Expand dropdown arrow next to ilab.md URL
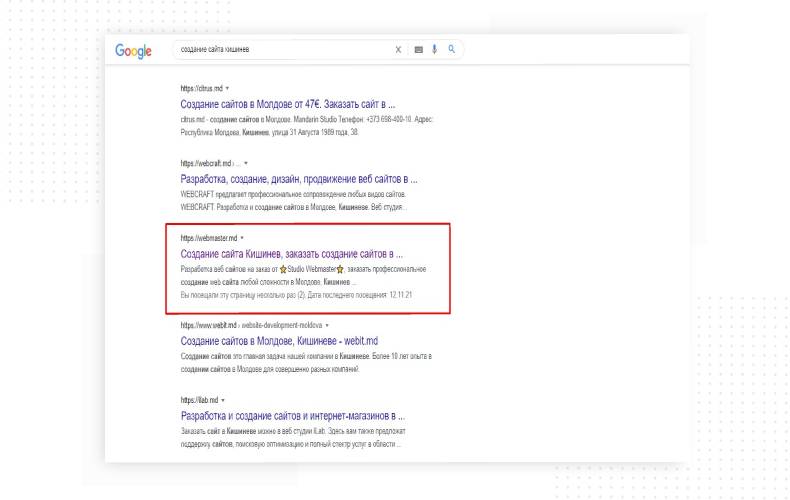 click(x=223, y=400)
